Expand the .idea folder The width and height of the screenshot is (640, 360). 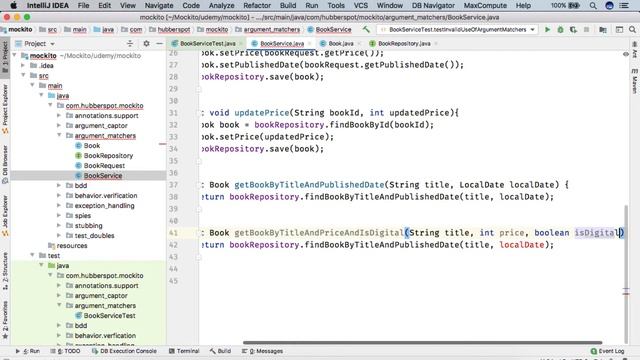pyautogui.click(x=23, y=65)
